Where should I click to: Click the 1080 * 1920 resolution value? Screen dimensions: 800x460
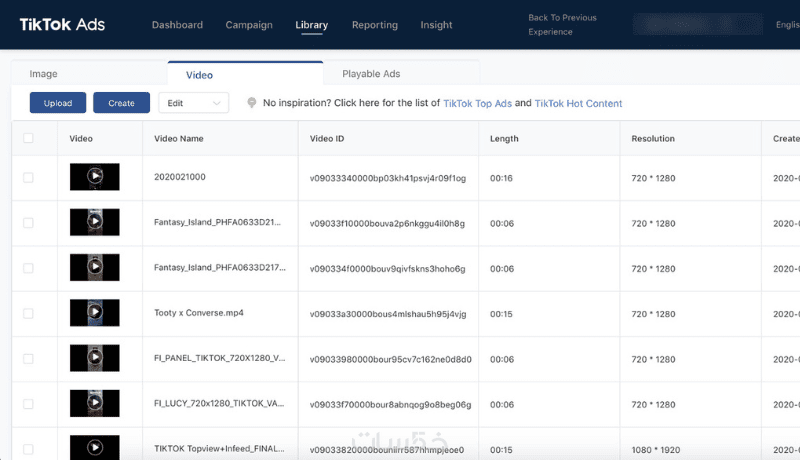click(x=656, y=450)
